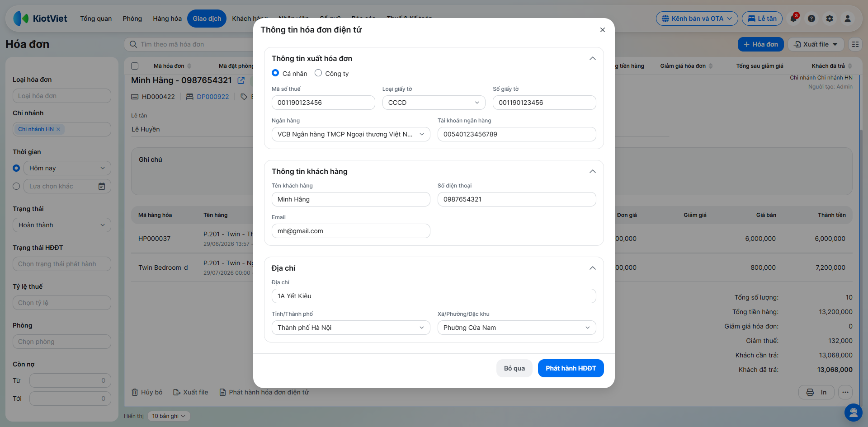Change the 10 bản ghi page size
Image resolution: width=868 pixels, height=427 pixels.
[169, 416]
